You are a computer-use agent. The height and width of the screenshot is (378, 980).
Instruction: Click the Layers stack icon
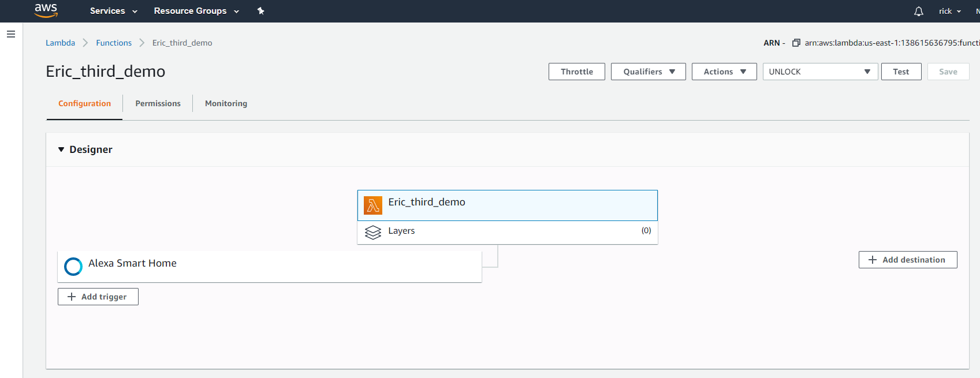[x=373, y=232]
